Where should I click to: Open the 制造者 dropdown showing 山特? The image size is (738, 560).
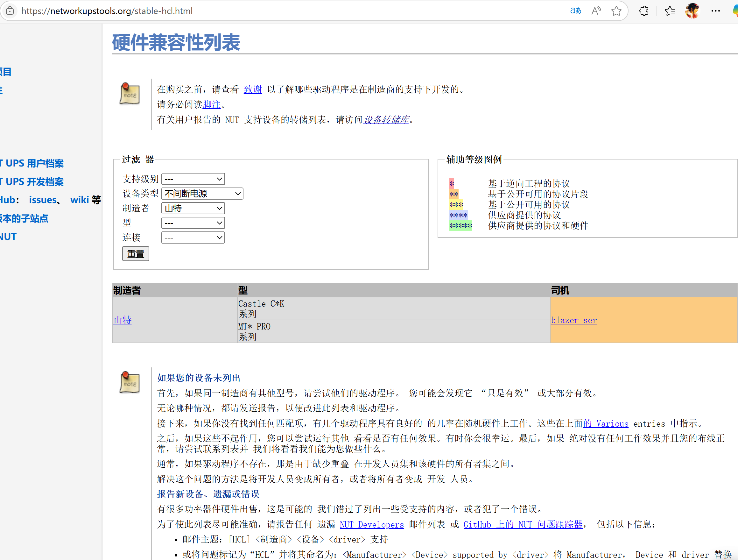coord(193,208)
